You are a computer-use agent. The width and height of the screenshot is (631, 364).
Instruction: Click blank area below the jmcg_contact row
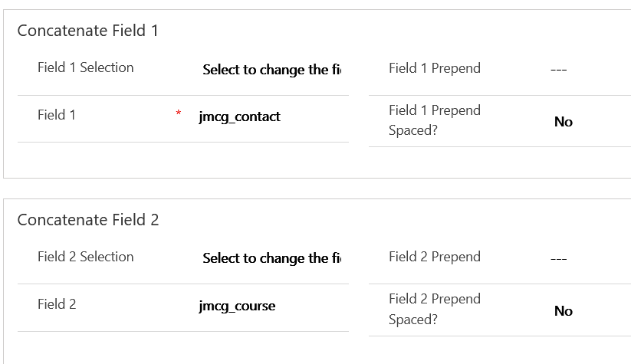(x=182, y=159)
